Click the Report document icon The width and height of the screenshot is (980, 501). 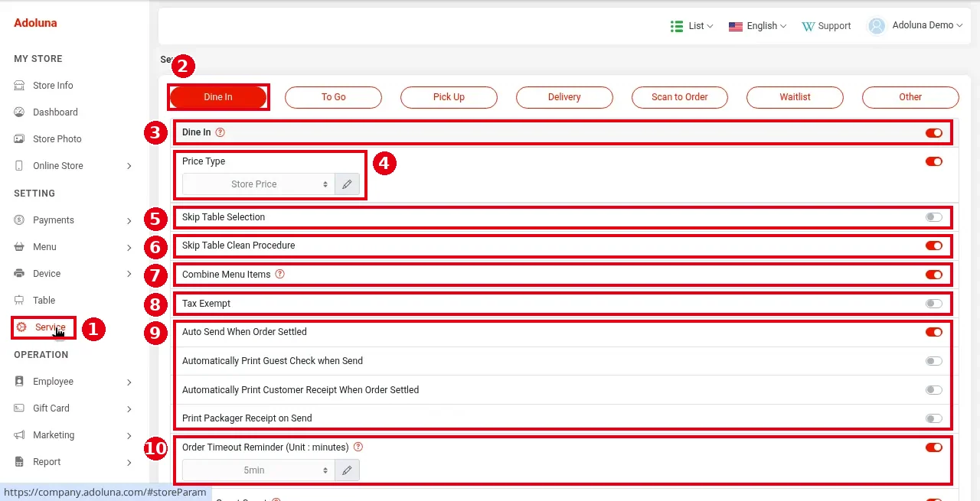(19, 462)
